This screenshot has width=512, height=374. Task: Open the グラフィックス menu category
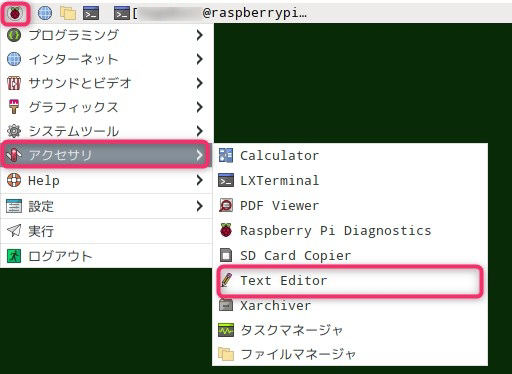tap(106, 107)
